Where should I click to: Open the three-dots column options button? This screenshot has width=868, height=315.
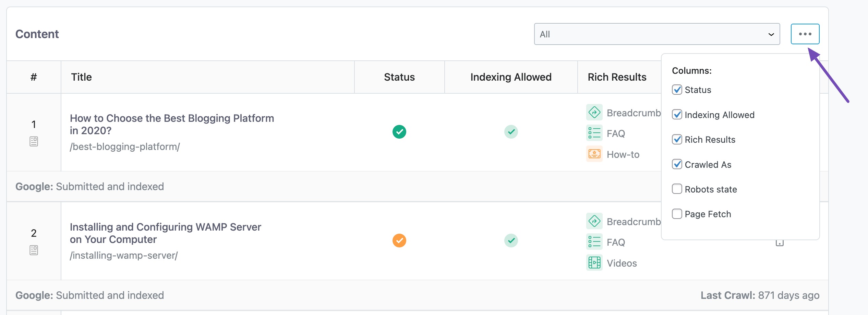[x=805, y=34]
